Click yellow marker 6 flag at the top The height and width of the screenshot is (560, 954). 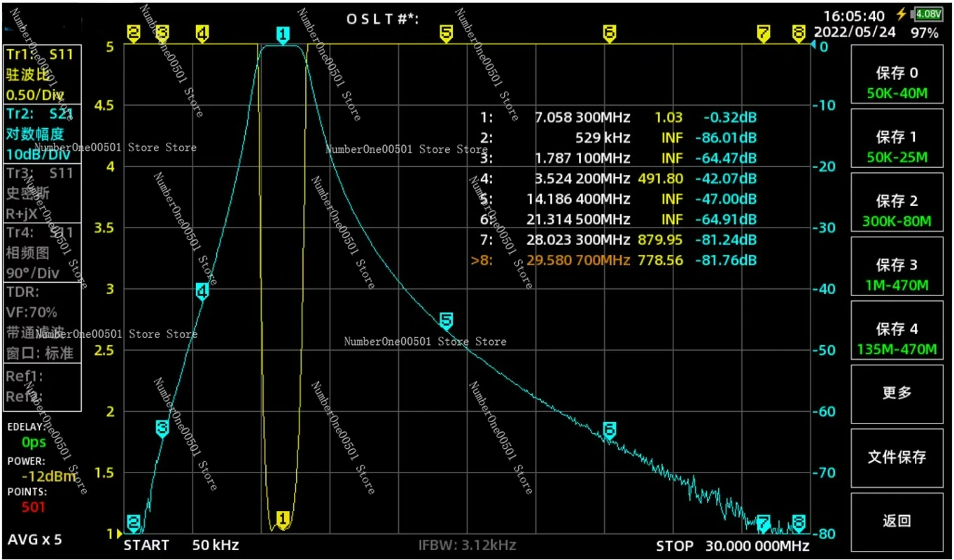pyautogui.click(x=609, y=34)
